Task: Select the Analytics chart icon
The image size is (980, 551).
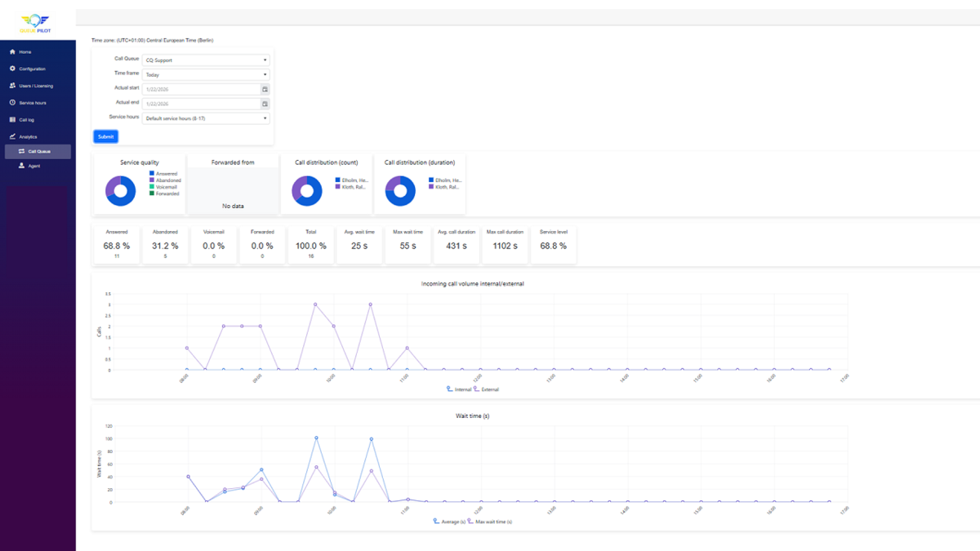Action: click(x=12, y=136)
